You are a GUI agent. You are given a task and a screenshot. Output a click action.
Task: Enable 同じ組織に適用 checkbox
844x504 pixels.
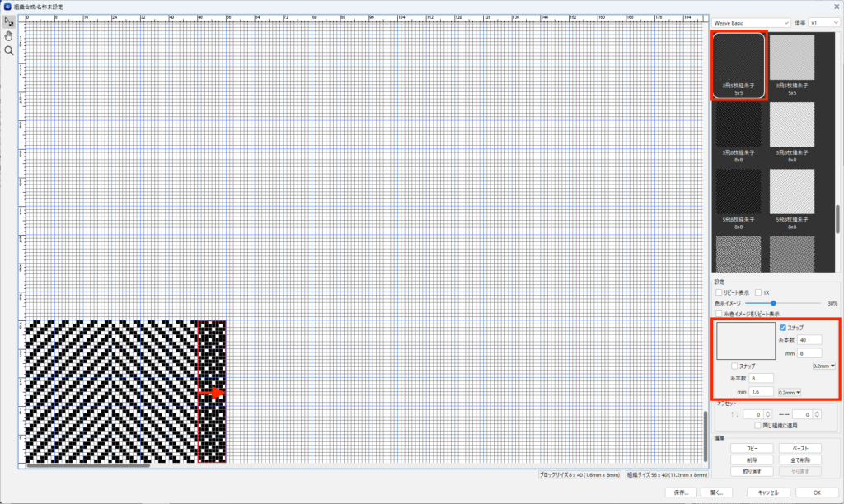tap(758, 426)
